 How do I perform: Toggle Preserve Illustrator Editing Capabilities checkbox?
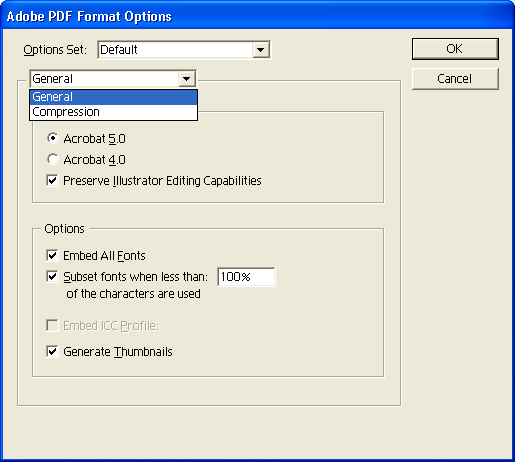(x=52, y=181)
